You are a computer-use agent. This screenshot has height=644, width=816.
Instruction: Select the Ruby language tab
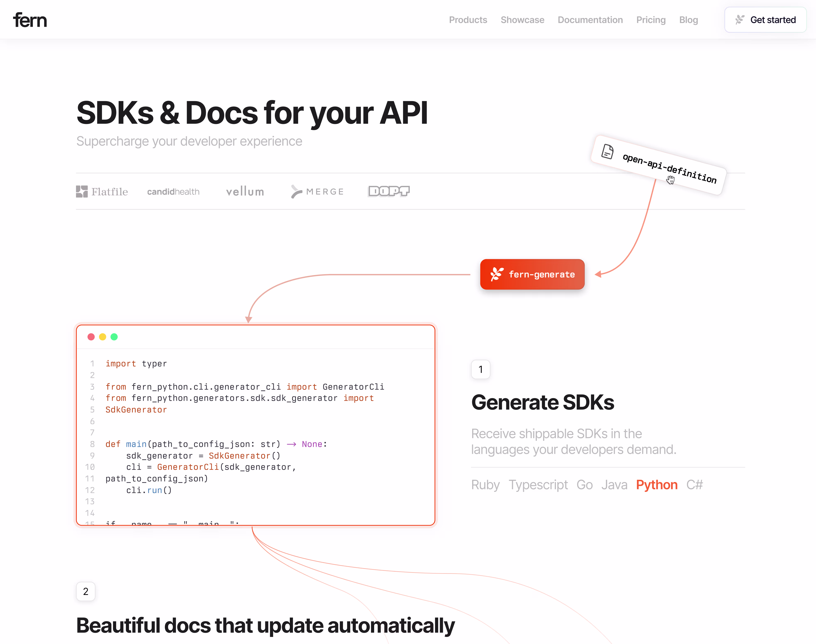[x=485, y=485]
